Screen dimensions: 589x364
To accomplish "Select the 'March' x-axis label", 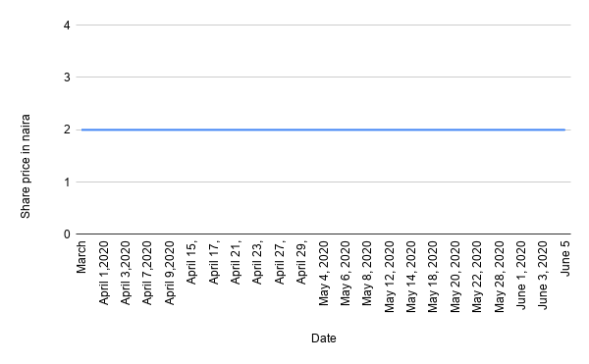I will 81,257.
